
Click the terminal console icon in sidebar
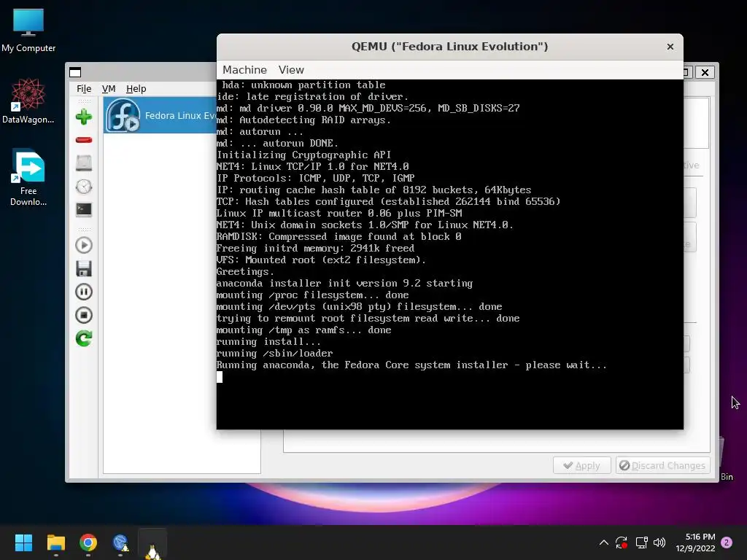click(x=84, y=209)
